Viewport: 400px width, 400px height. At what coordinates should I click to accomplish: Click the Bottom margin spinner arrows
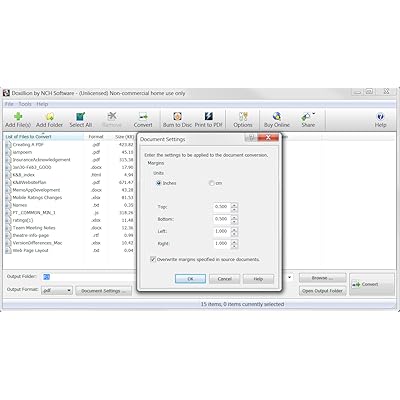[234, 220]
